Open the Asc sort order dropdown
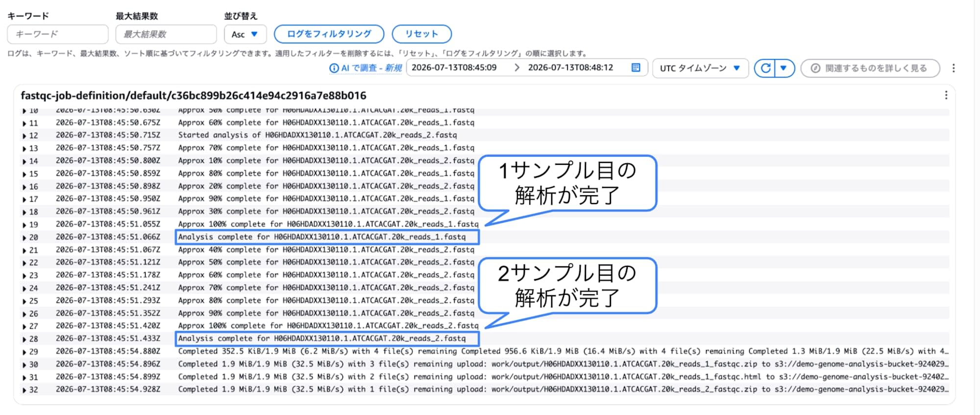 tap(245, 34)
